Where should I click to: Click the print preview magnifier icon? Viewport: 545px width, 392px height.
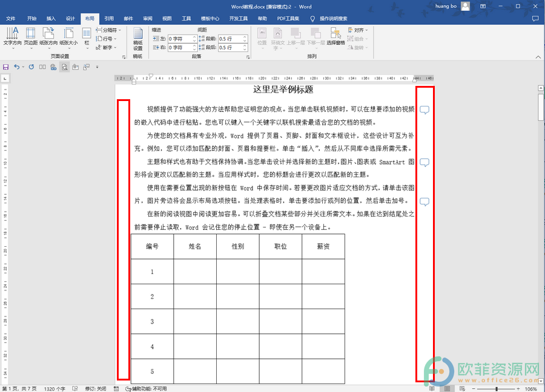(x=64, y=67)
